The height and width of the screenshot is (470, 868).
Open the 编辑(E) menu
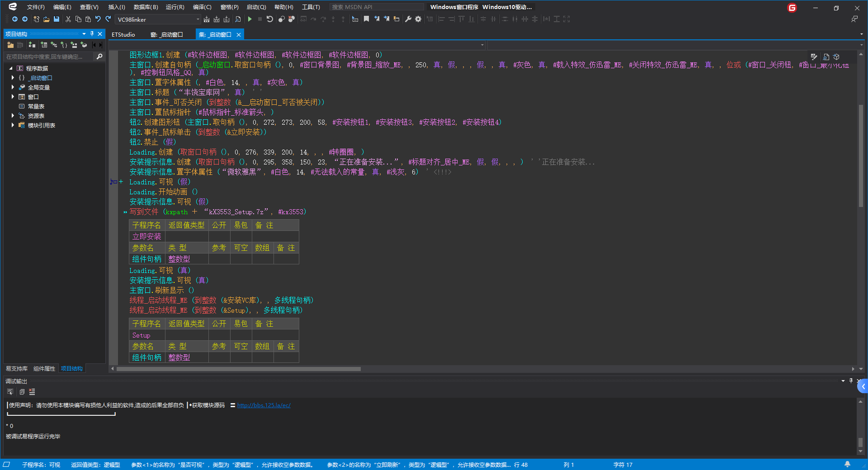pos(62,7)
